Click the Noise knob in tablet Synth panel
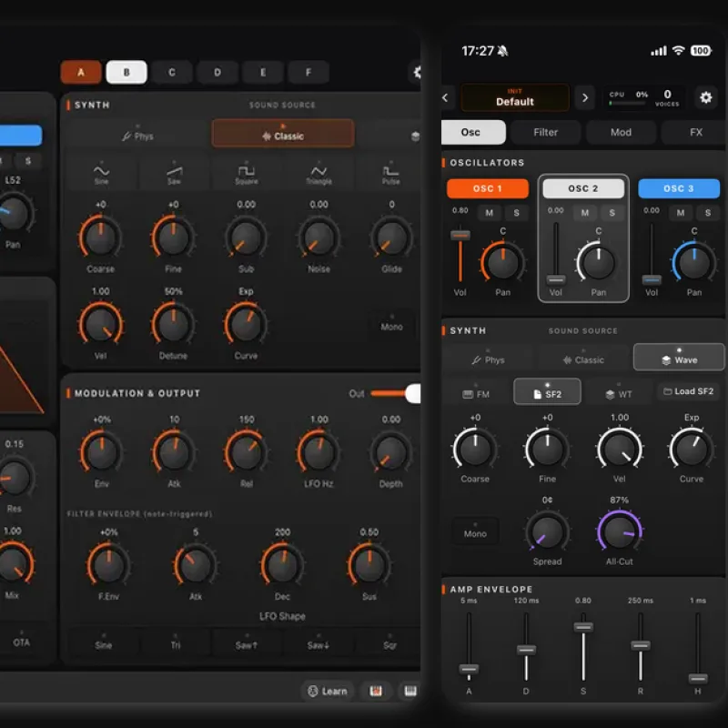This screenshot has width=728, height=728. (318, 237)
